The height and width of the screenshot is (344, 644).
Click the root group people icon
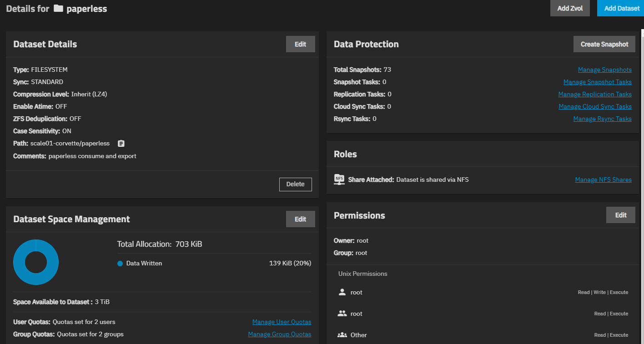(x=342, y=314)
